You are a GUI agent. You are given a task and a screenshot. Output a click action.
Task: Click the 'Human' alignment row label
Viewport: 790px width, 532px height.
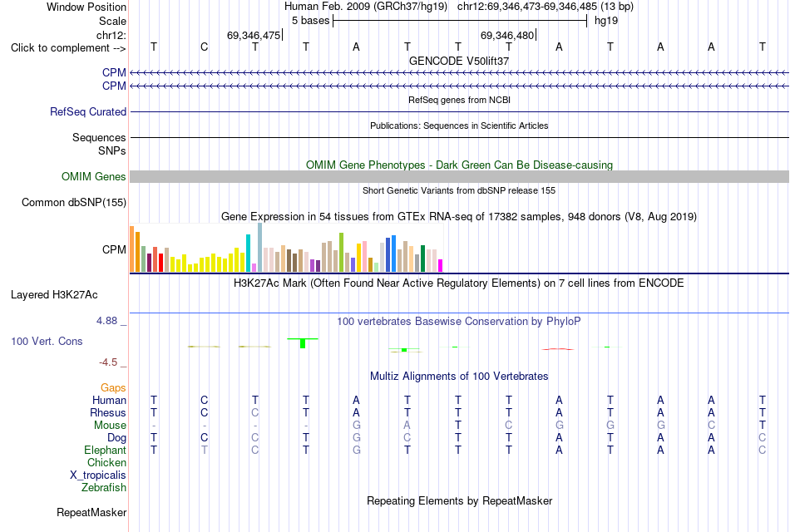coord(109,401)
